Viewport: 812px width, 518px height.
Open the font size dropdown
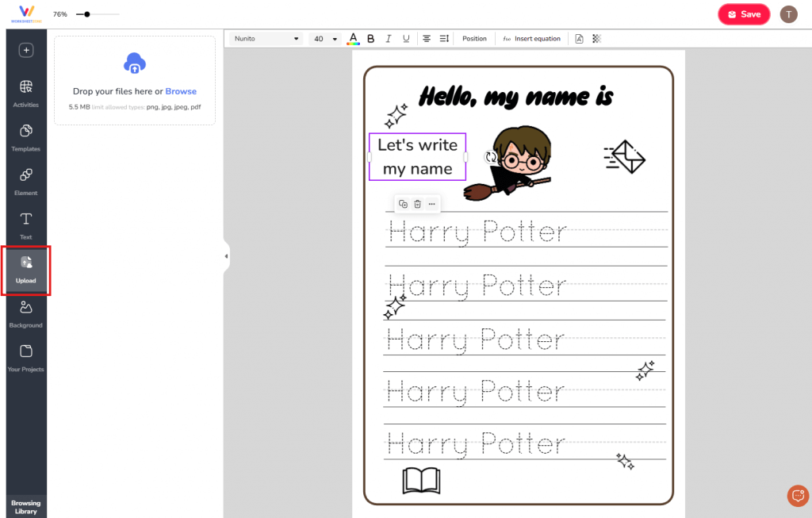coord(325,38)
